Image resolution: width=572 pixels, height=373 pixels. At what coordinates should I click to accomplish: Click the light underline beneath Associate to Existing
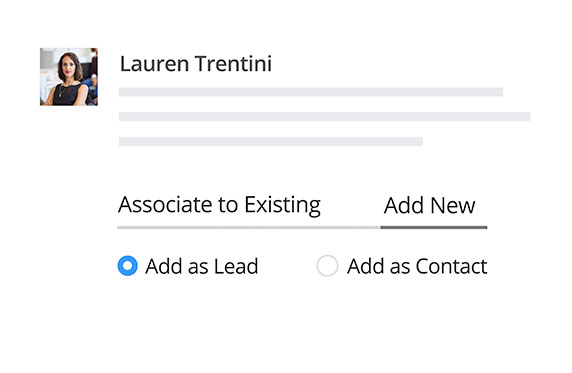[249, 227]
